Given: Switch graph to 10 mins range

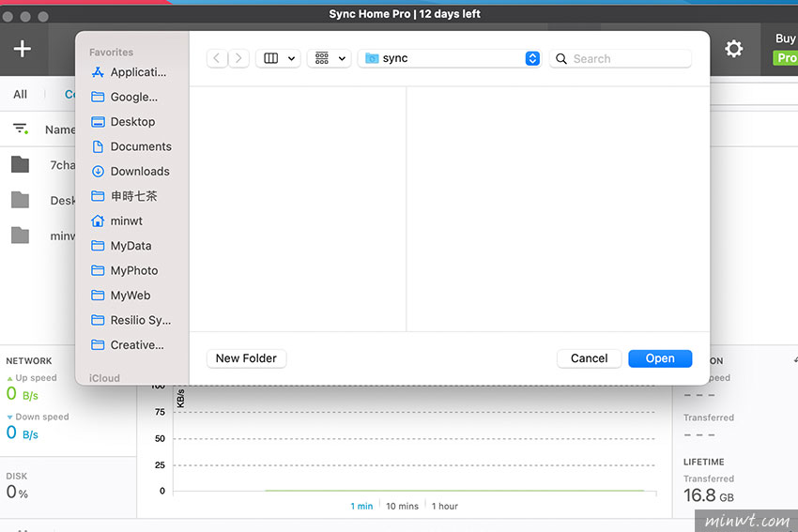Looking at the screenshot, I should point(402,506).
